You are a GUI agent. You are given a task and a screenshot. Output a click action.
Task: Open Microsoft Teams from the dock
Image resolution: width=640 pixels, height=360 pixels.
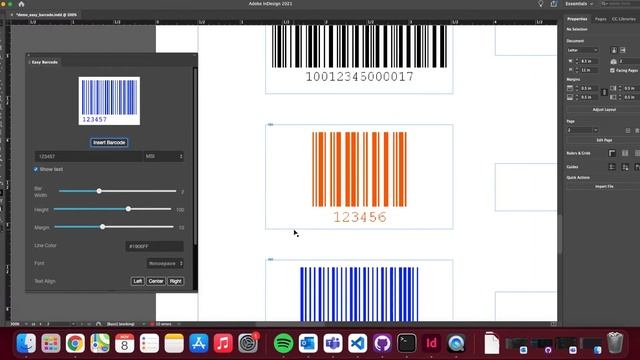pos(333,343)
